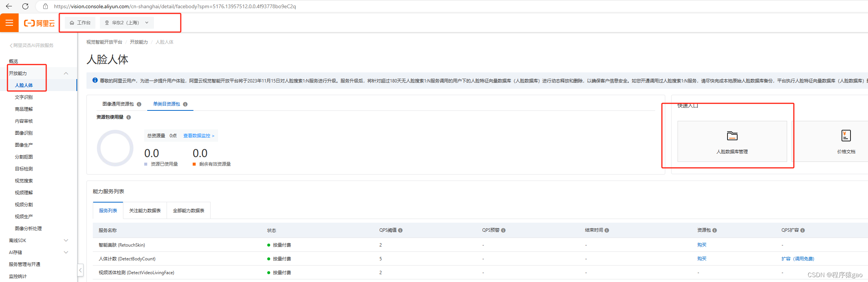868x282 pixels.
Task: Click info icon next to 单类目资源包
Action: pos(185,104)
